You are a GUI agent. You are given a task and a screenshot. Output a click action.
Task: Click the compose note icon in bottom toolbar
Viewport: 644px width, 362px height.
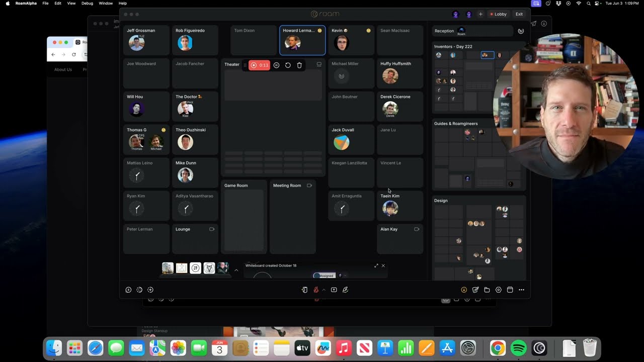475,290
